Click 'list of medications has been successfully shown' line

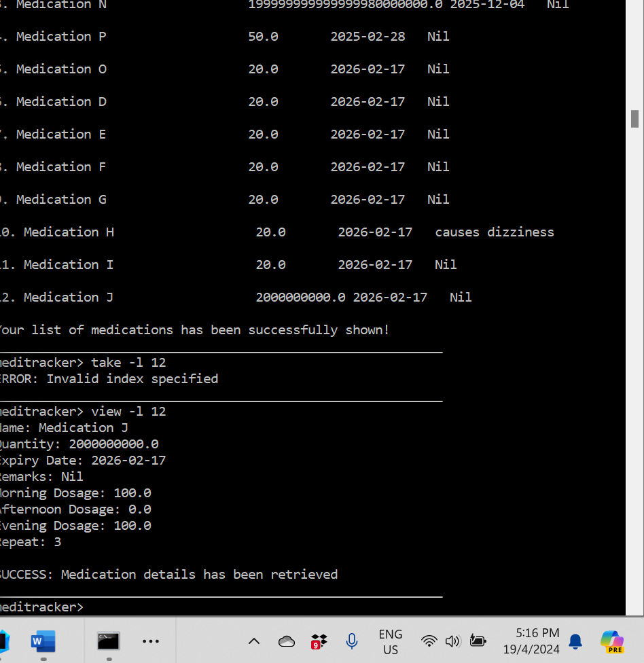pos(210,330)
